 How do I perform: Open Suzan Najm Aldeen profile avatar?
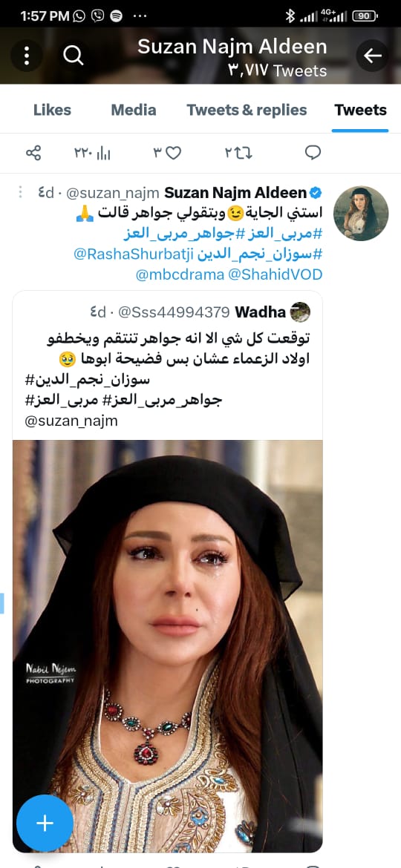pos(361,214)
